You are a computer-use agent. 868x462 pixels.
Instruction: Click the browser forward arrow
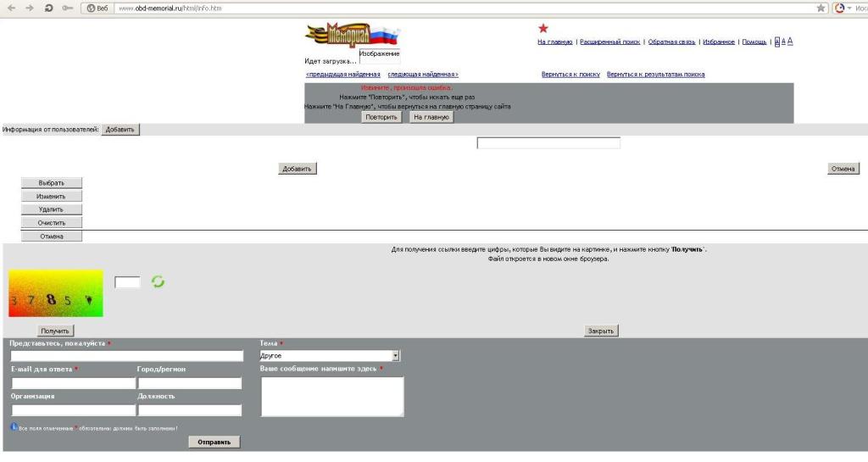(x=30, y=8)
